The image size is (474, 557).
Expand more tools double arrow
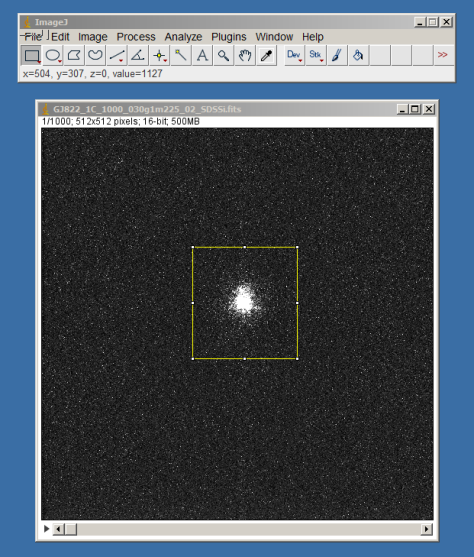443,55
